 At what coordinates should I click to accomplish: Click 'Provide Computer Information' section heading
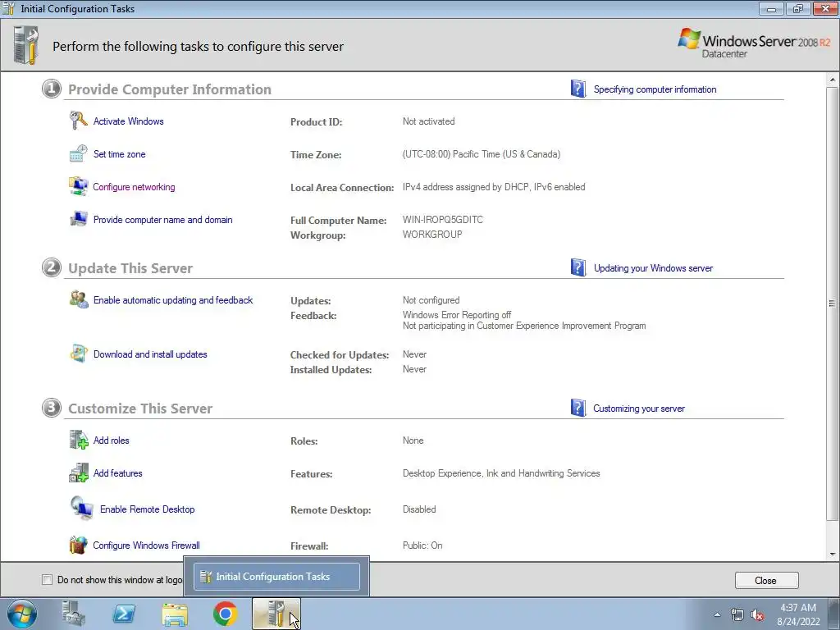click(169, 89)
